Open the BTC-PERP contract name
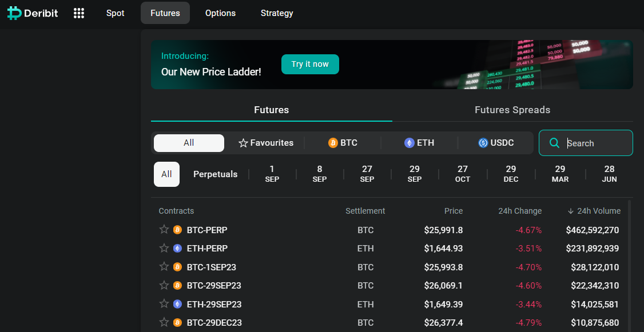 tap(207, 230)
